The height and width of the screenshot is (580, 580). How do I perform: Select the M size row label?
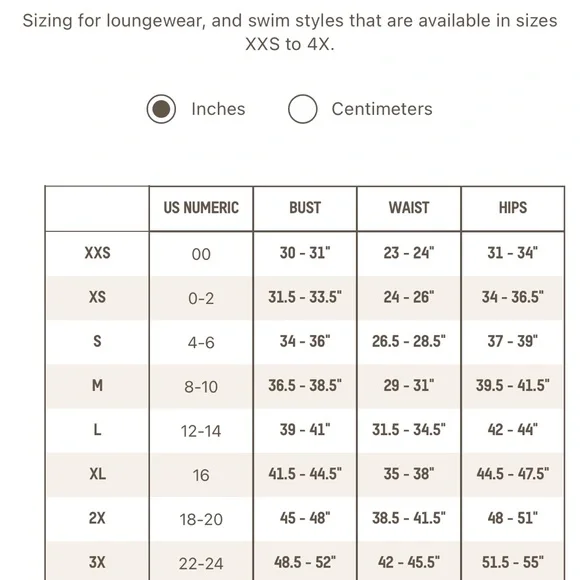point(97,386)
